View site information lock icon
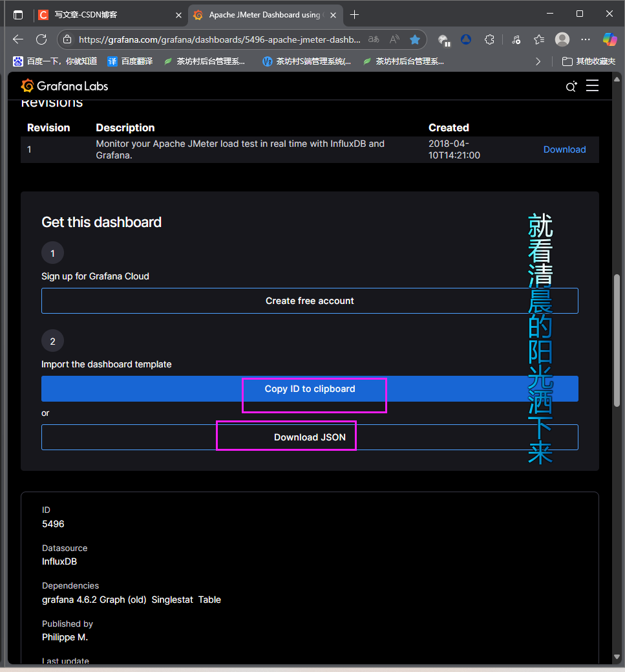The height and width of the screenshot is (672, 625). point(67,39)
